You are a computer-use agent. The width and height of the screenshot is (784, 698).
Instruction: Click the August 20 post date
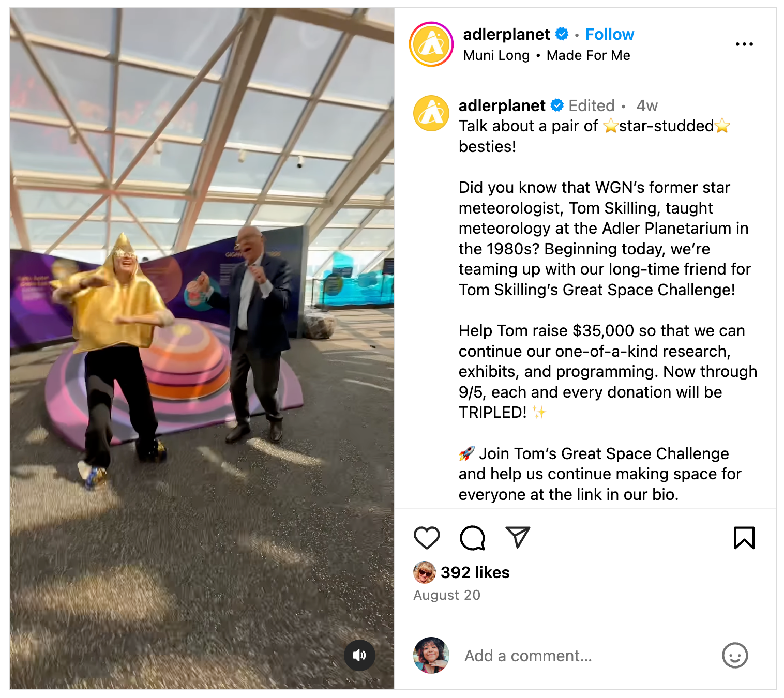(447, 595)
